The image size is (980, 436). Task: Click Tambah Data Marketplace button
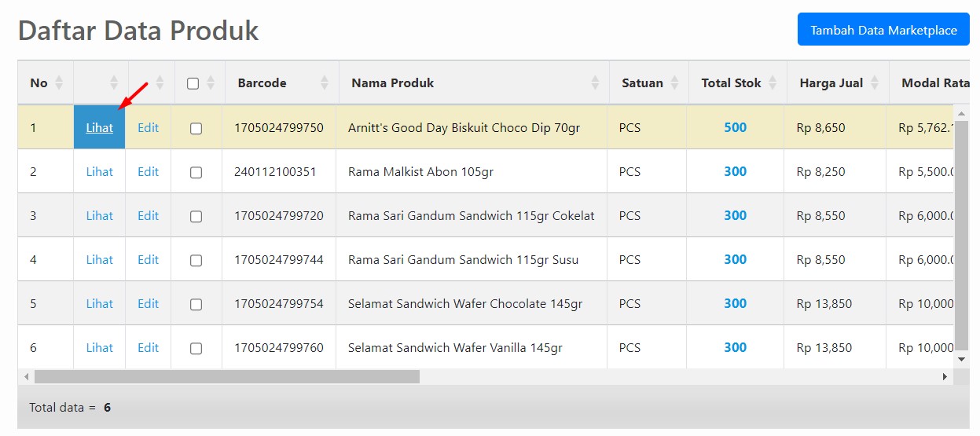(883, 31)
